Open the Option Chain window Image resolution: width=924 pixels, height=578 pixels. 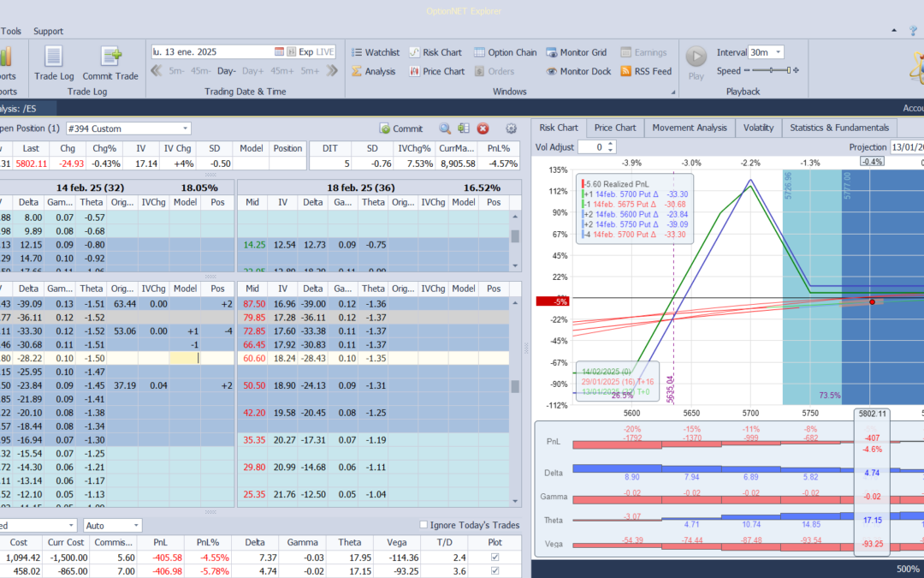[x=505, y=52]
